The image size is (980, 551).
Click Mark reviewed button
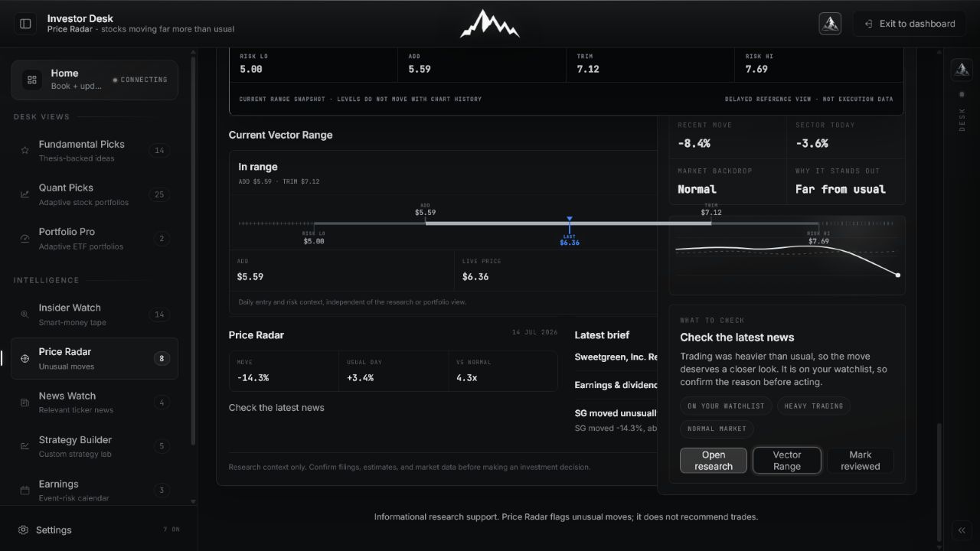[x=861, y=461]
